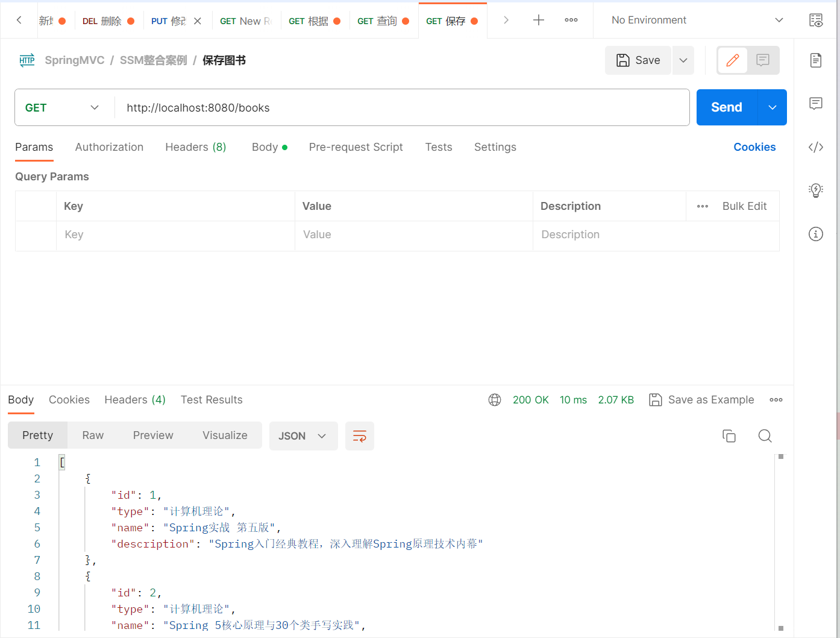Screen dimensions: 840x638
Task: Copy response body to clipboard
Action: click(729, 436)
